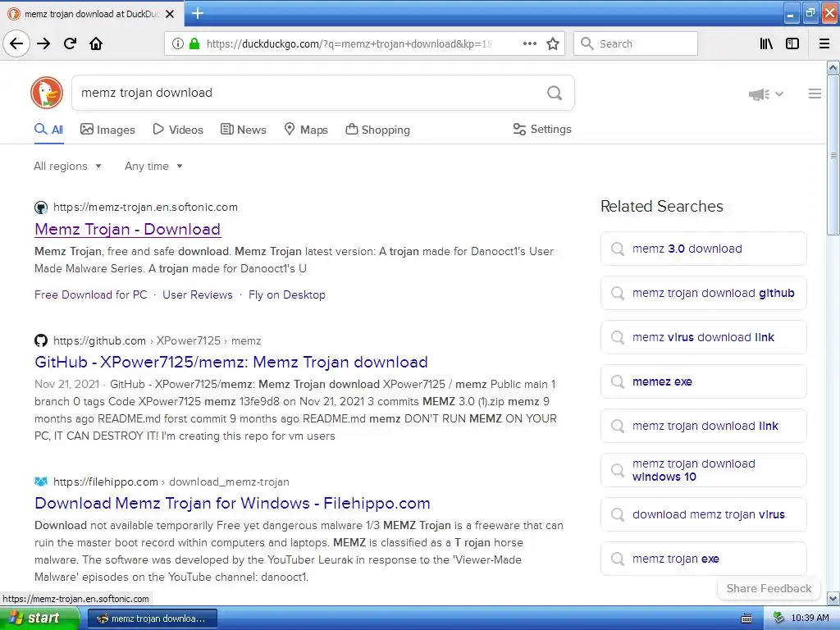This screenshot has height=630, width=840.
Task: Click magnifier icon beside memz 3.0 download
Action: [x=618, y=249]
